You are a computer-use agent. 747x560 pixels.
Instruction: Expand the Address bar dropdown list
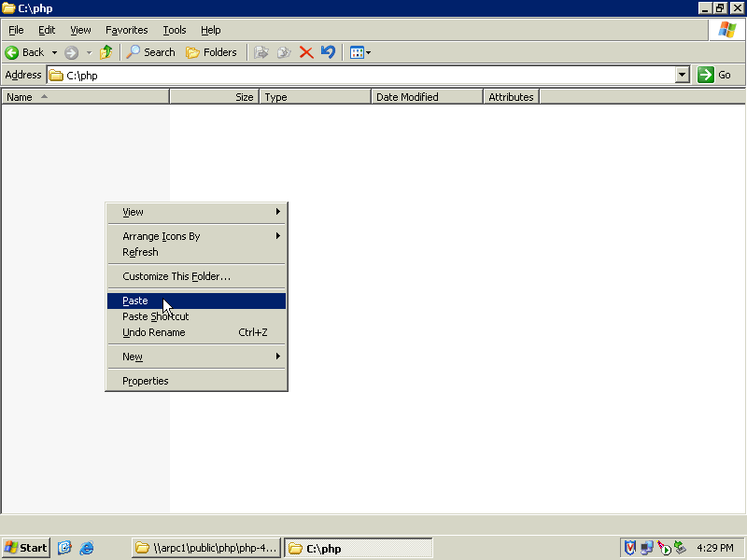tap(682, 75)
